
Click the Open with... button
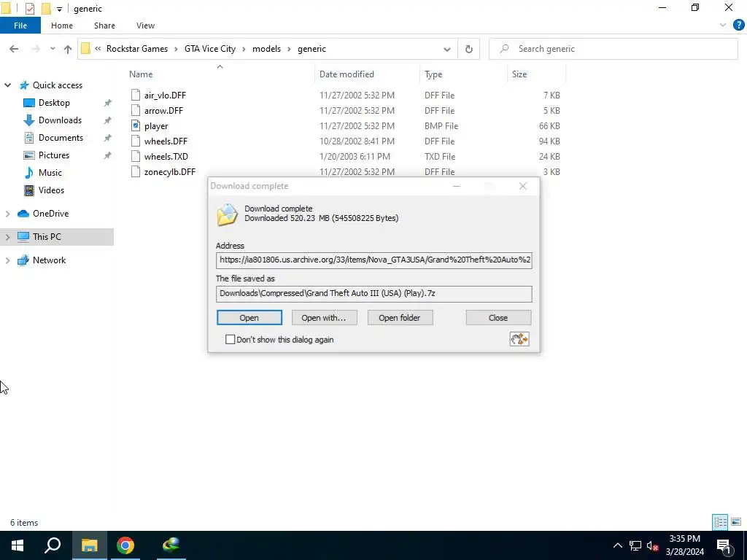tap(324, 318)
